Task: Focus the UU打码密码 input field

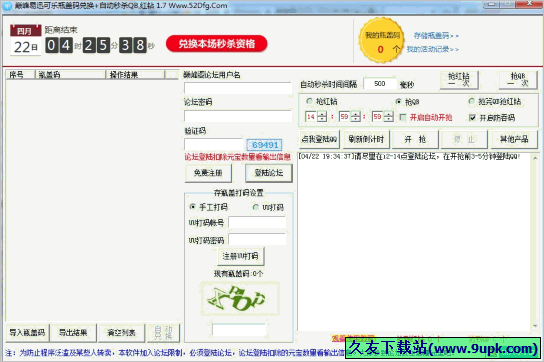Action: pos(257,239)
